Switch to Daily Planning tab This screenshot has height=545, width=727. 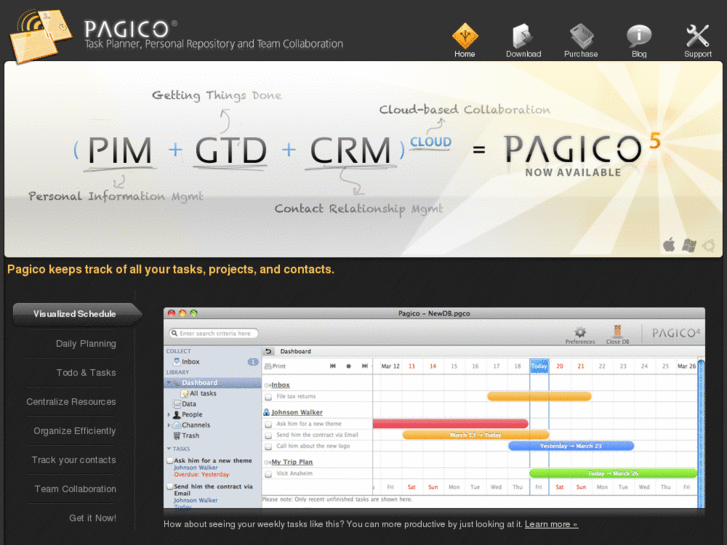click(86, 344)
